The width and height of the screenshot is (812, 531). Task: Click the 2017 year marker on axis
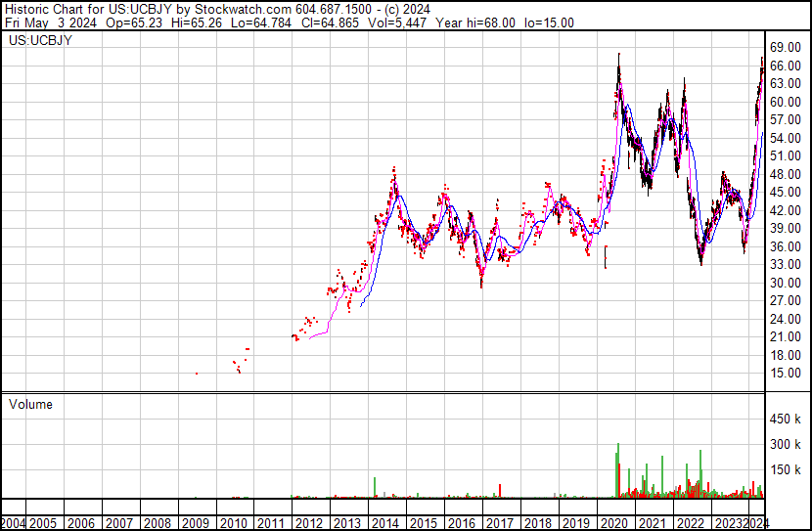(x=500, y=523)
